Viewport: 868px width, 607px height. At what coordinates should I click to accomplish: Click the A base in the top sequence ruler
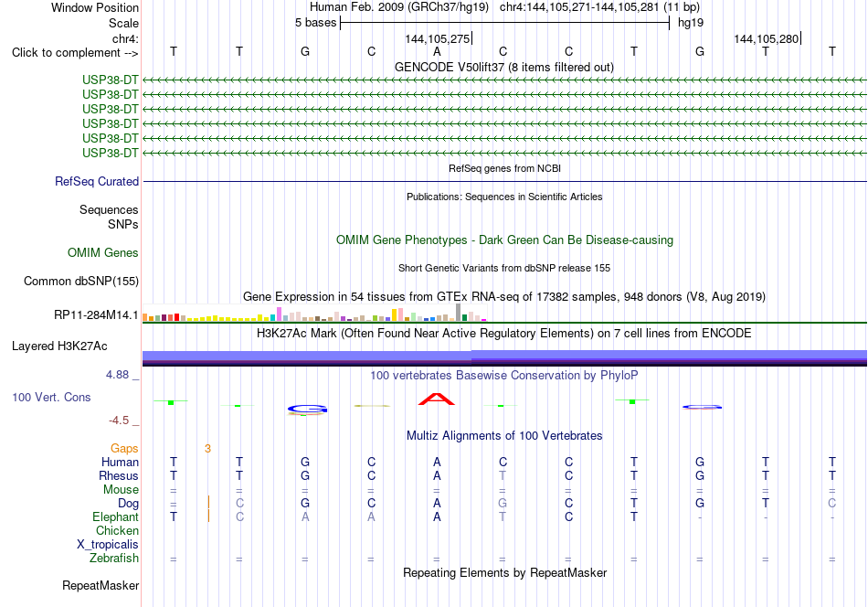[437, 51]
